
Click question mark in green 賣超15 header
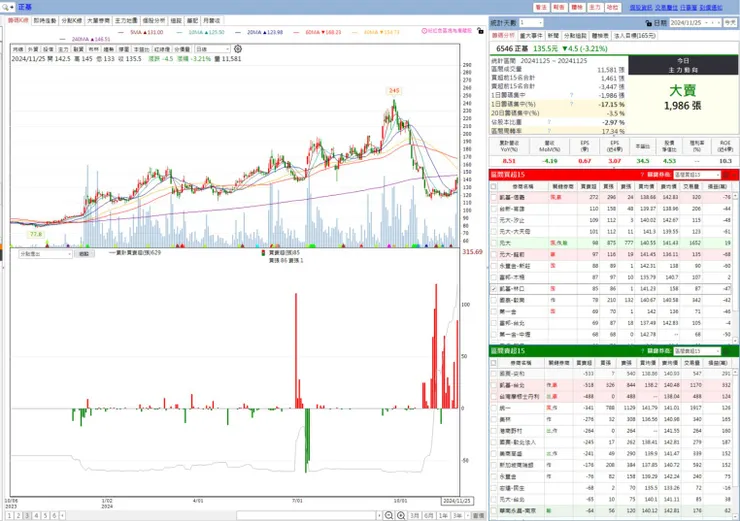pyautogui.click(x=642, y=351)
